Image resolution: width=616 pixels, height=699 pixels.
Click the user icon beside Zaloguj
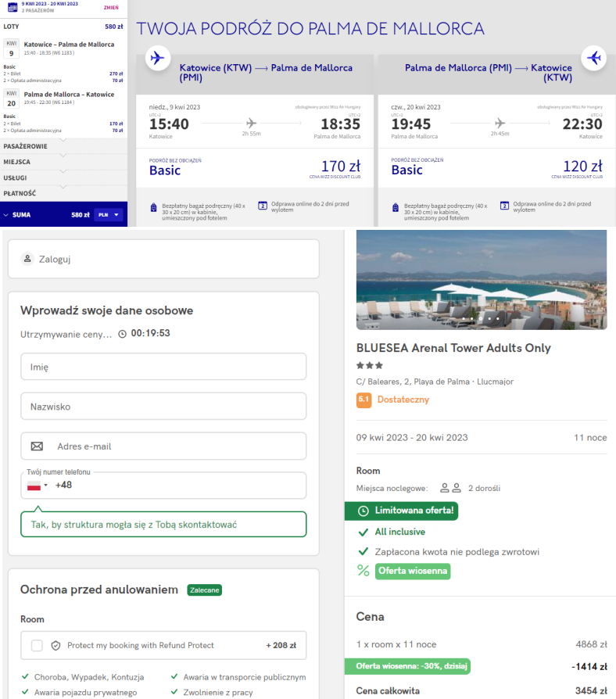click(28, 259)
